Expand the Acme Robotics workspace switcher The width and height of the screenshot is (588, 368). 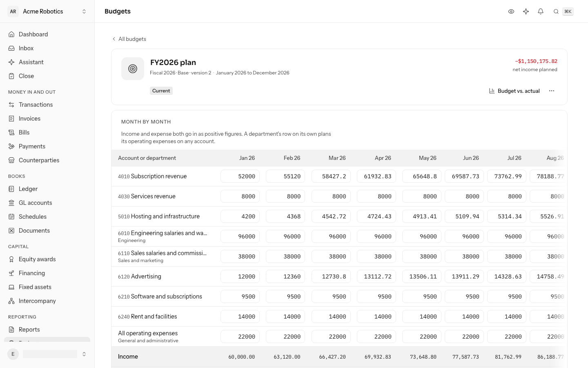click(47, 11)
